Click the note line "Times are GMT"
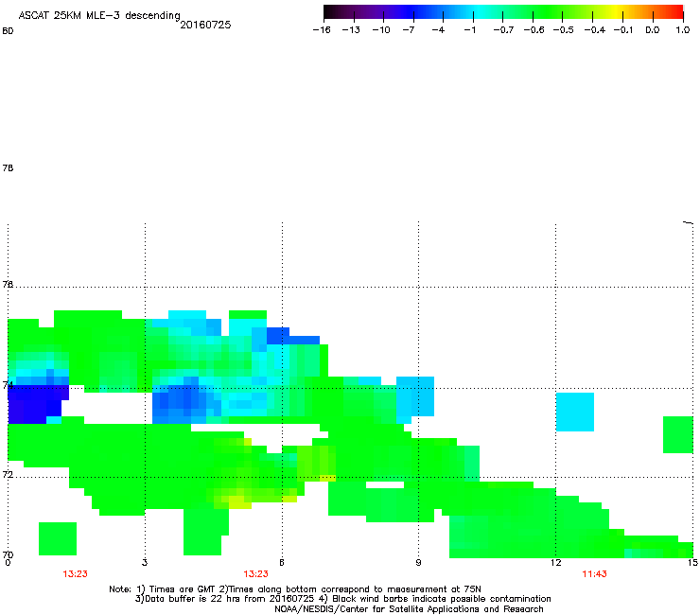 coord(182,589)
